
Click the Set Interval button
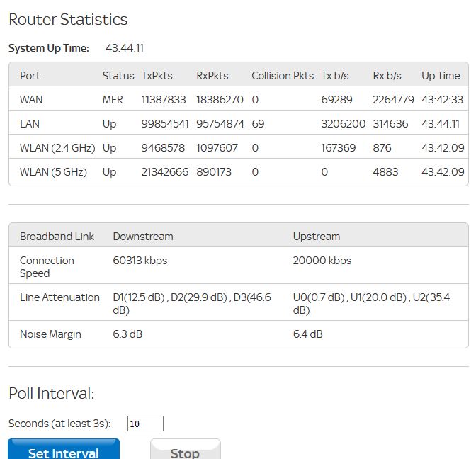click(x=64, y=450)
